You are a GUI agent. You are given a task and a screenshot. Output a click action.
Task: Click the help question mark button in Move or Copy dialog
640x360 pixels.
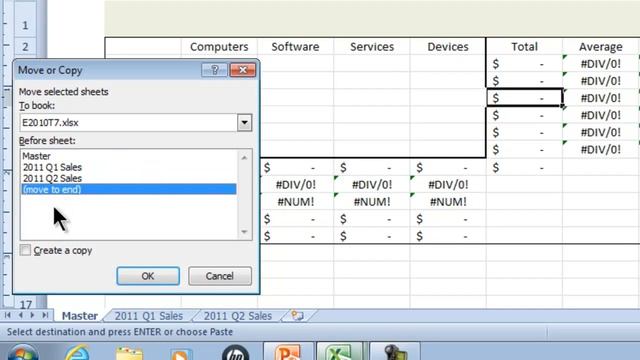click(214, 70)
